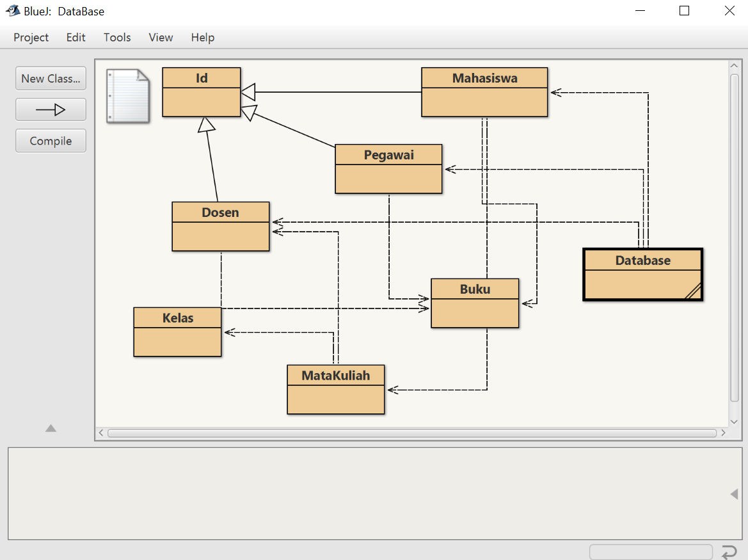Click the horizontal scrollbar left arrow
Viewport: 748px width, 560px height.
101,433
